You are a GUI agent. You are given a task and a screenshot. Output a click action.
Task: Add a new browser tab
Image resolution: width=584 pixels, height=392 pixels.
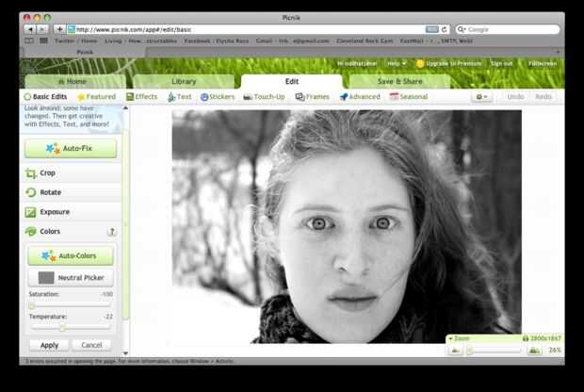pyautogui.click(x=558, y=52)
